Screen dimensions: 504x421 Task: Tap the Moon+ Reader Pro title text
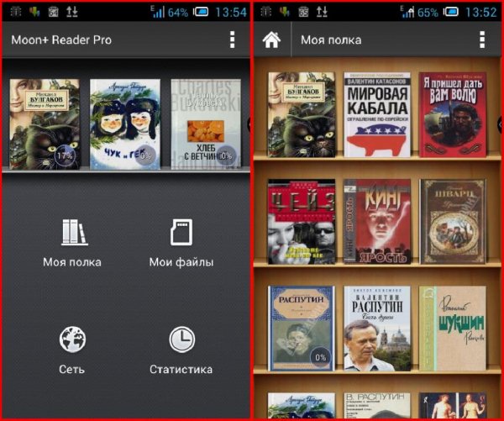pyautogui.click(x=61, y=39)
